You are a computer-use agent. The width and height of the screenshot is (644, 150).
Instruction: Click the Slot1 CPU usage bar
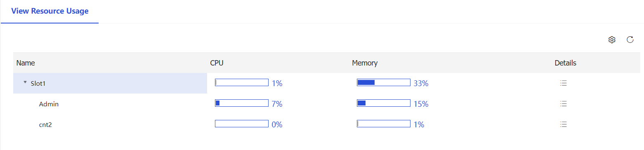pos(242,83)
